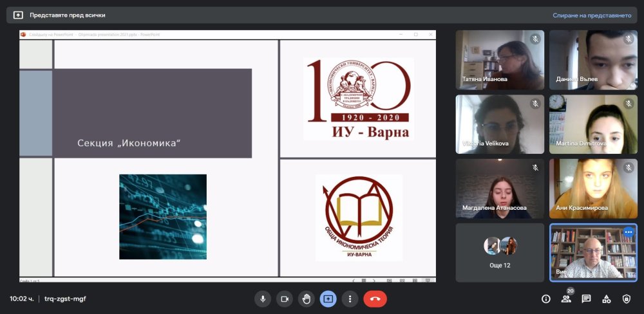644x314 pixels.
Task: Open the chat with everyone panel
Action: [x=586, y=299]
